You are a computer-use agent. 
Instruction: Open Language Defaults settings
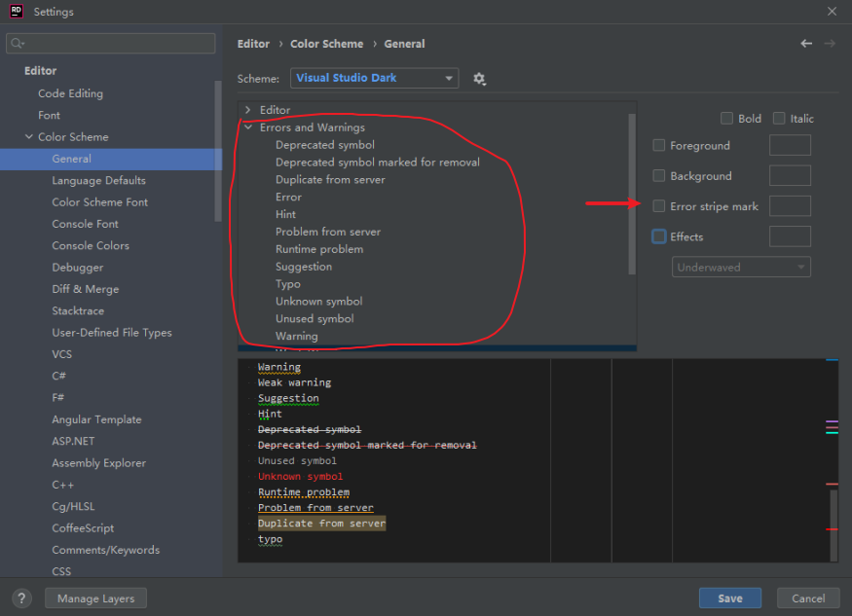99,180
